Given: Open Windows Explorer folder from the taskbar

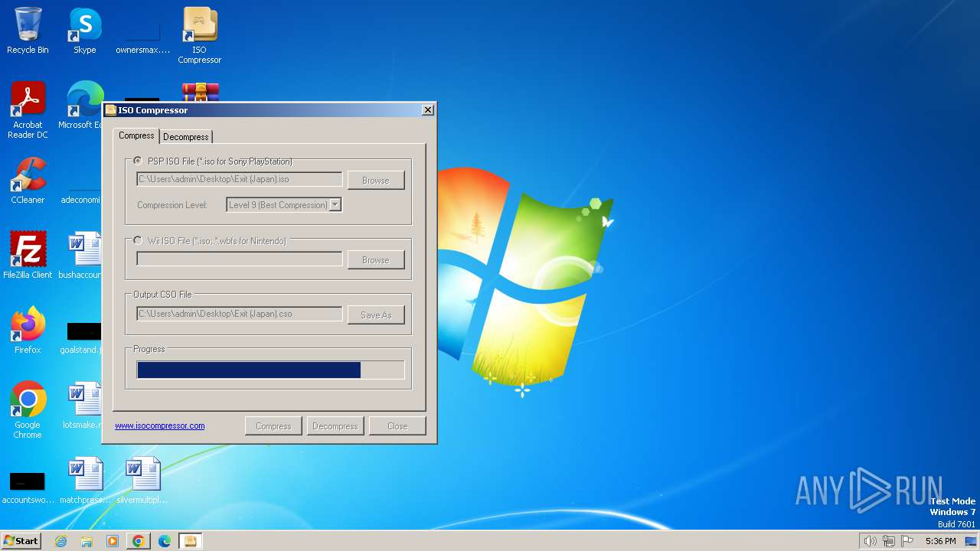Looking at the screenshot, I should pyautogui.click(x=87, y=541).
